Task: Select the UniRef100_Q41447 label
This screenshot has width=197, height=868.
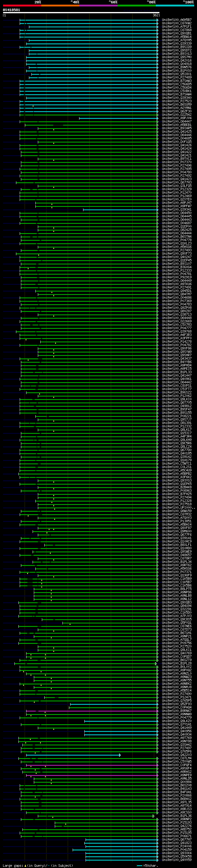Action: (x=176, y=375)
